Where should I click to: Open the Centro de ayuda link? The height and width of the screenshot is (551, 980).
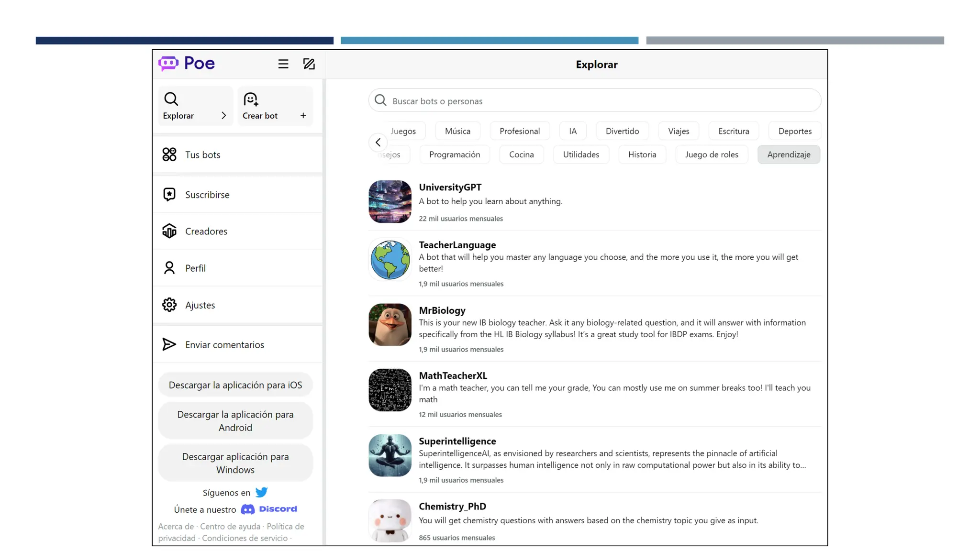coord(230,526)
